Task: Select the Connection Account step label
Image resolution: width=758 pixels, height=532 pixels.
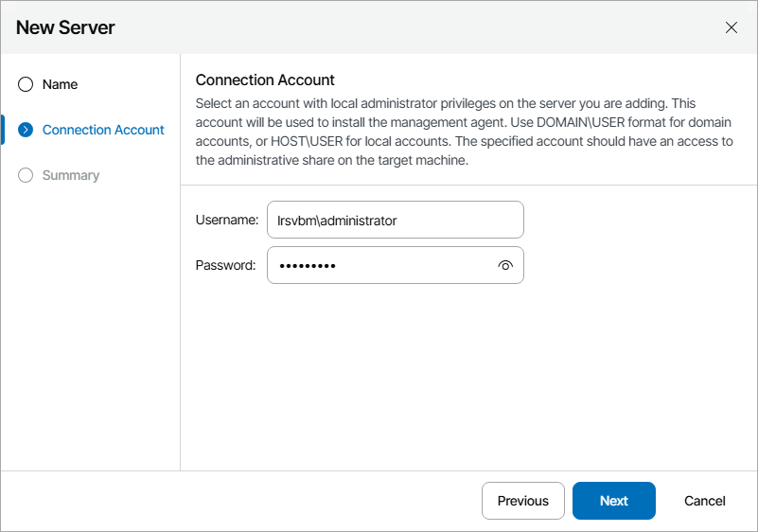Action: [x=103, y=130]
